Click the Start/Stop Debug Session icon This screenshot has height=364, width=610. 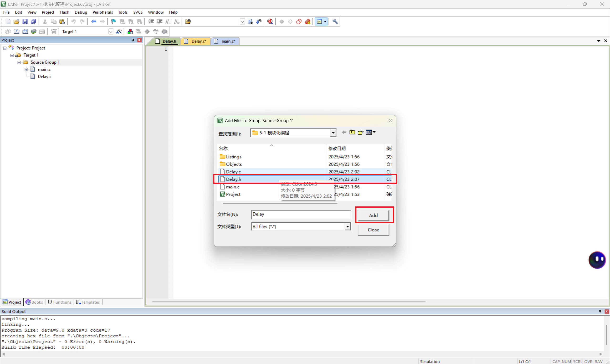coord(270,22)
